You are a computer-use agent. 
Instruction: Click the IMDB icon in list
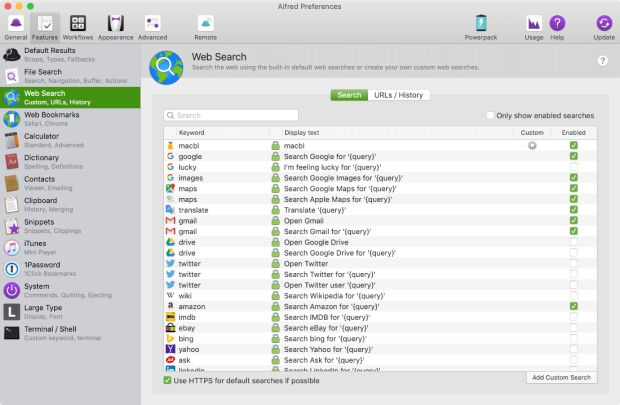click(170, 317)
